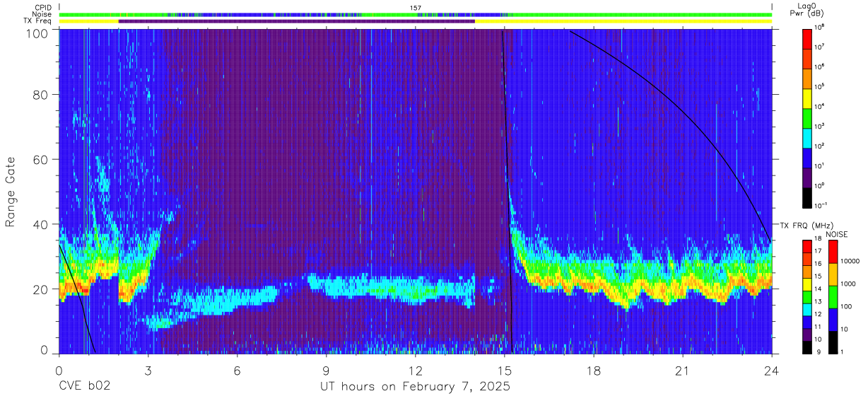This screenshot has height=401, width=868.
Task: Click the 20 tick label on Range Gate axis
Action: click(x=42, y=290)
